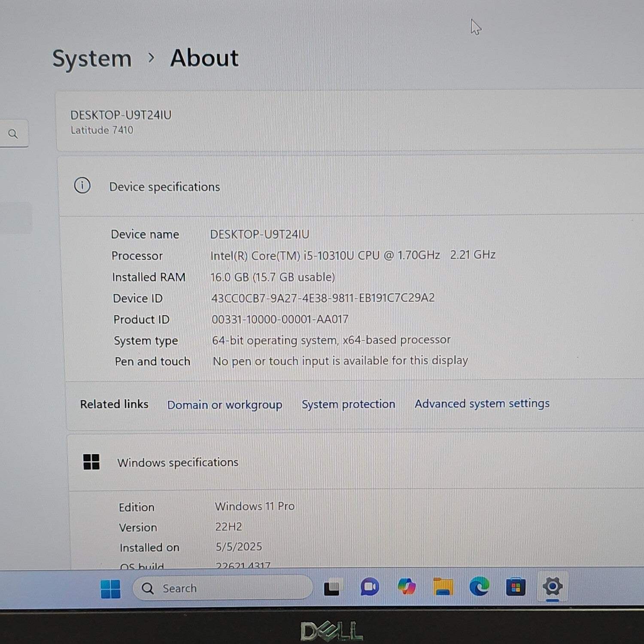Click the Windows specifications logo icon
This screenshot has height=644, width=644.
coord(91,462)
